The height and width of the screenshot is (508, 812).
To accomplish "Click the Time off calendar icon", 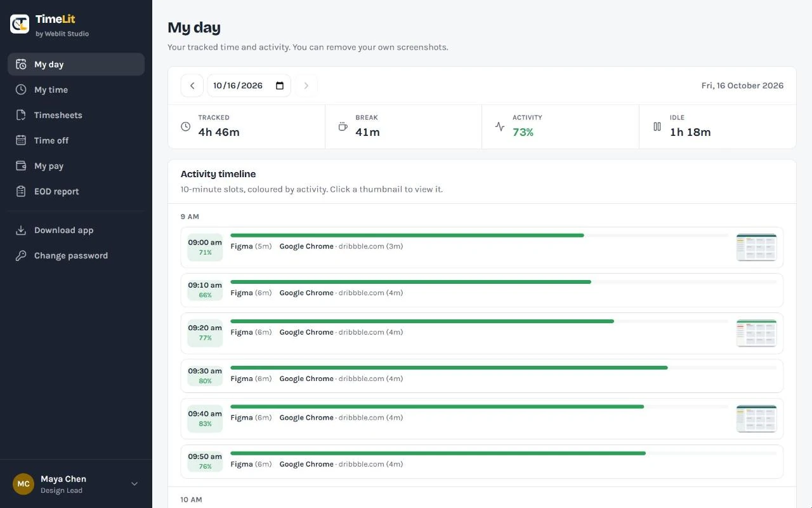I will 21,140.
